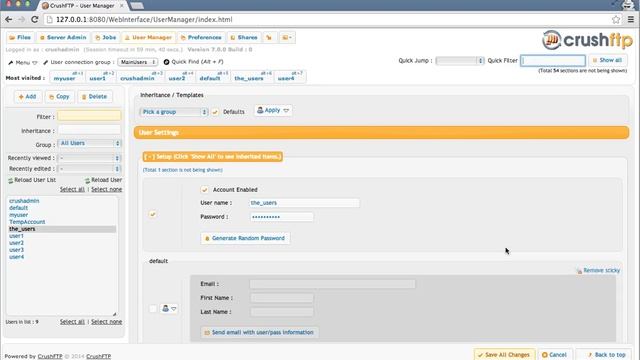
Task: Click Quick Find option
Action: pyautogui.click(x=193, y=62)
